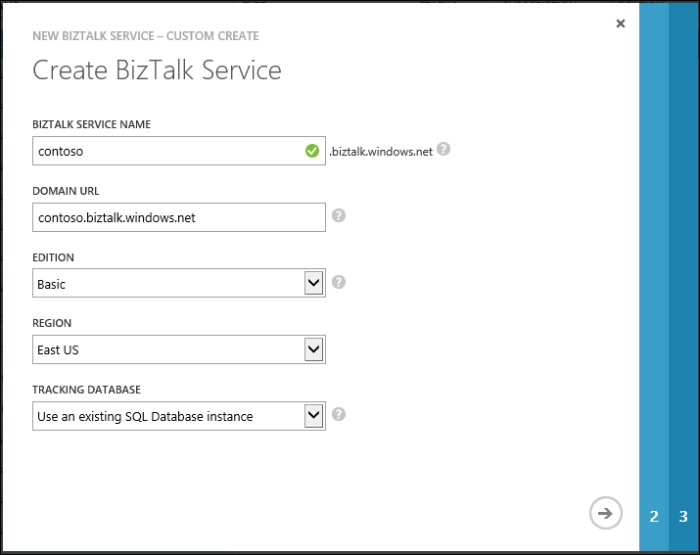Image resolution: width=700 pixels, height=555 pixels.
Task: Click the .biztalk.windows.net suffix text
Action: coord(381,152)
